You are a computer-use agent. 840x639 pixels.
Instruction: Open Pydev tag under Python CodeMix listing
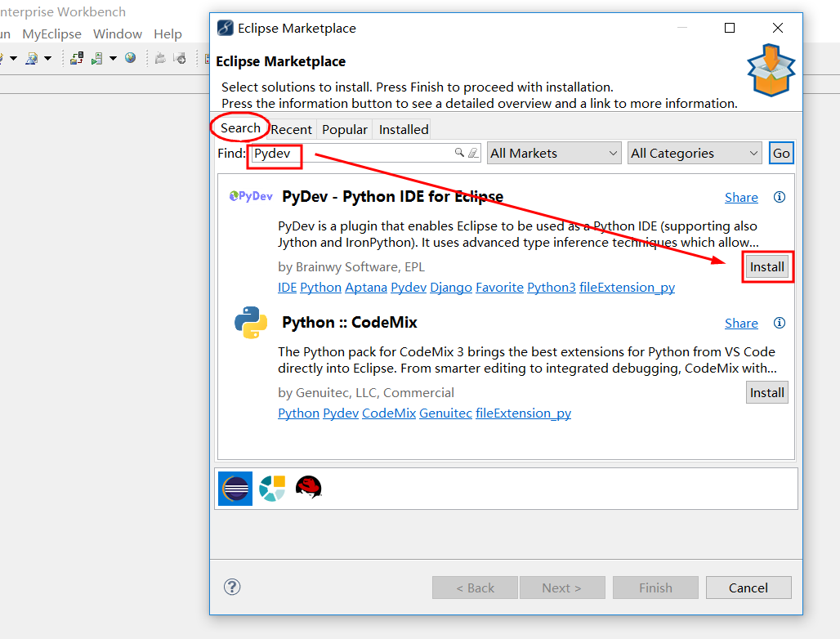click(x=341, y=413)
